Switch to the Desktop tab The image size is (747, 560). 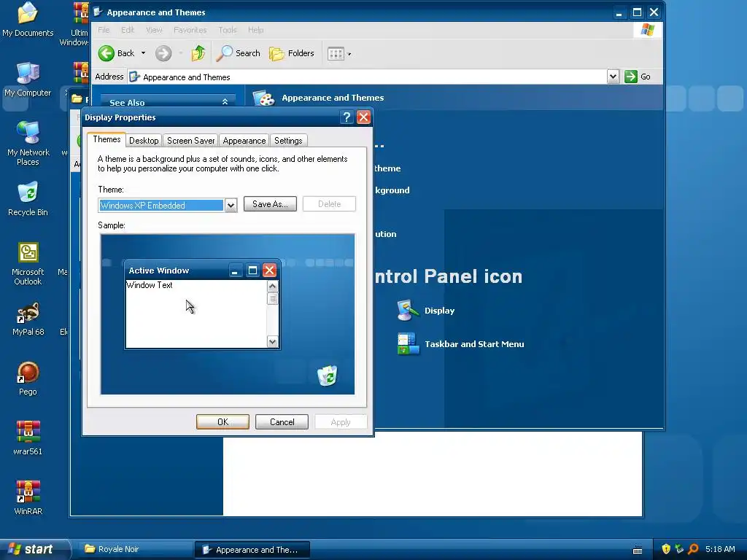[x=144, y=141]
